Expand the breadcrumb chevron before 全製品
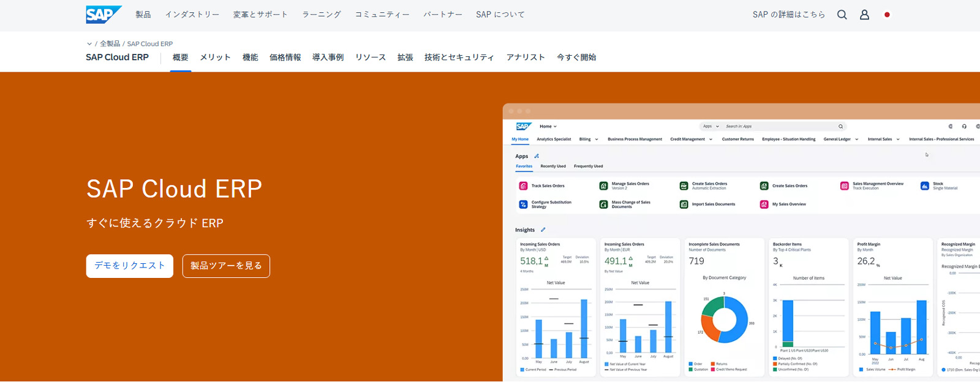This screenshot has width=980, height=382. point(89,44)
